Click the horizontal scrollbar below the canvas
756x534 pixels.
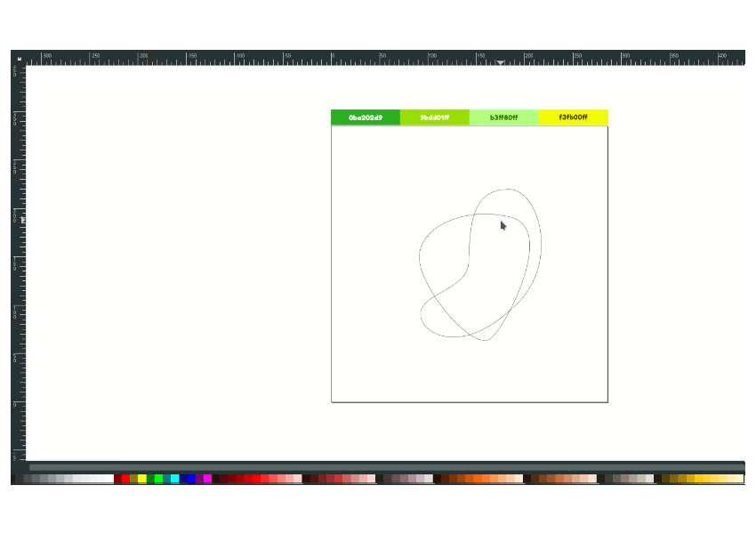(x=387, y=467)
